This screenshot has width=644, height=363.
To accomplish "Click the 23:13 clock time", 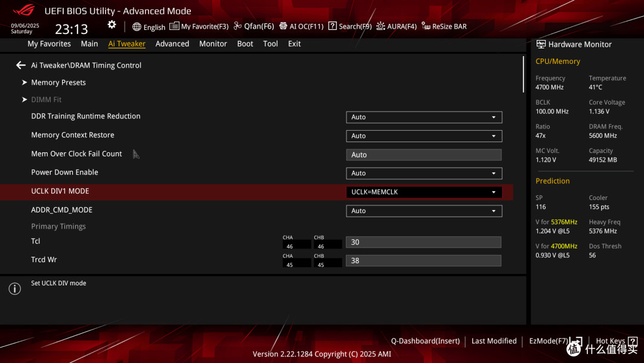I will tap(72, 29).
